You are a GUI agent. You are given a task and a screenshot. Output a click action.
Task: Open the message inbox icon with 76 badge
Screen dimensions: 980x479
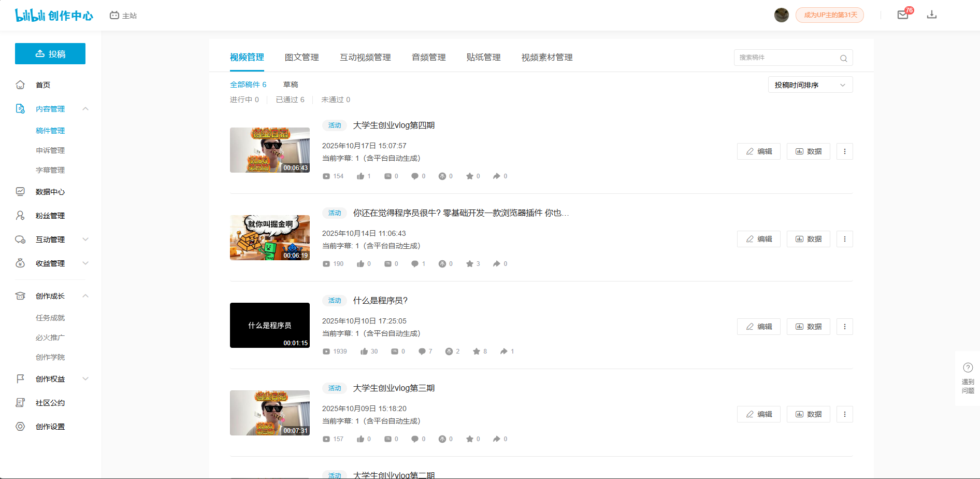[902, 15]
